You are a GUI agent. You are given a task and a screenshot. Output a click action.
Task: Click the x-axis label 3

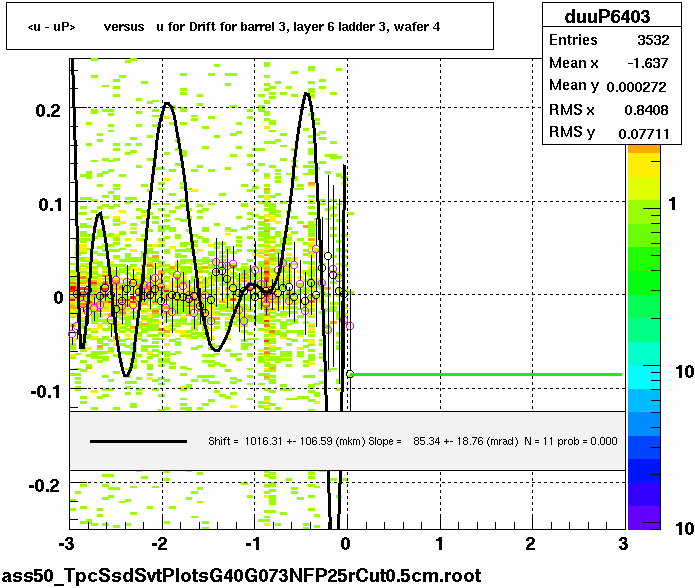623,544
